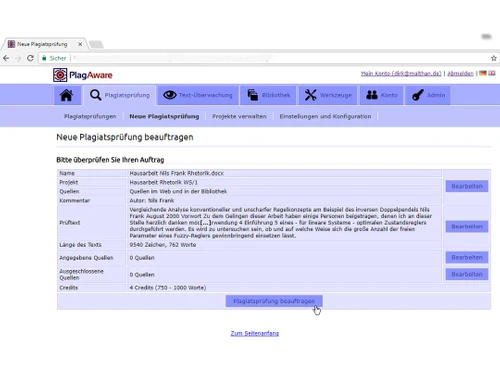
Task: Go to the home page via house icon
Action: pyautogui.click(x=67, y=95)
